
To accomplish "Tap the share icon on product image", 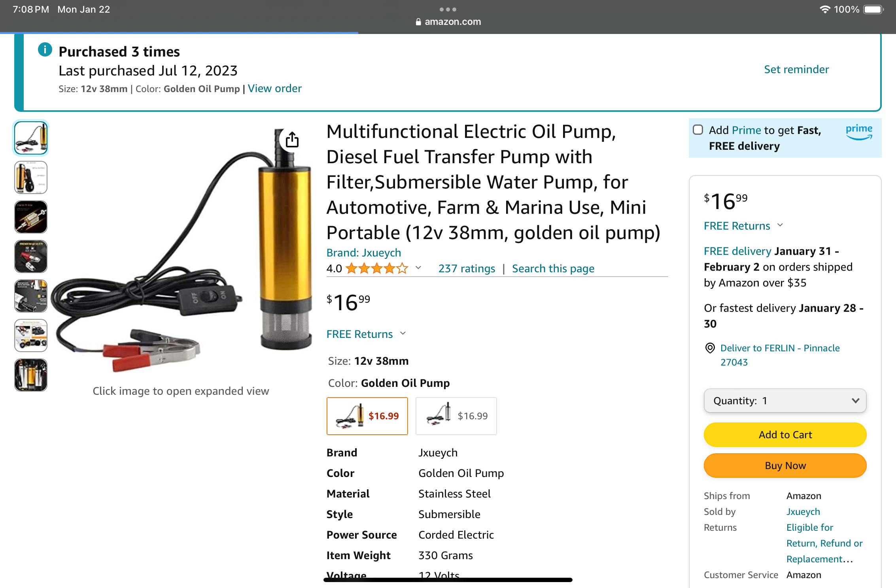I will 292,140.
